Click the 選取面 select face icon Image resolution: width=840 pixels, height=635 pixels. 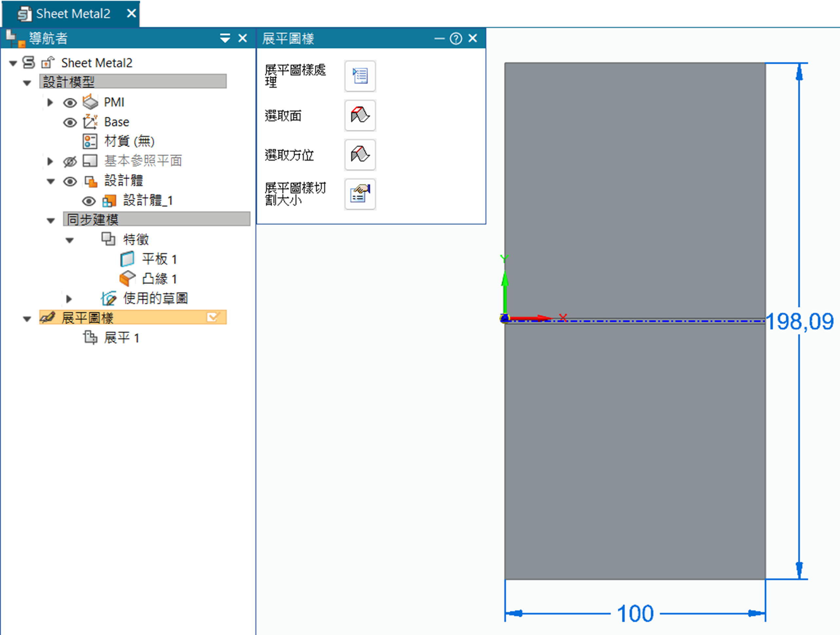[360, 116]
